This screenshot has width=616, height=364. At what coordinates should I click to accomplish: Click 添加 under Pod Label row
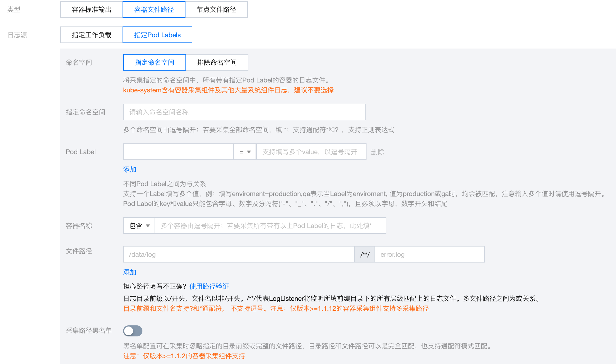(x=129, y=170)
